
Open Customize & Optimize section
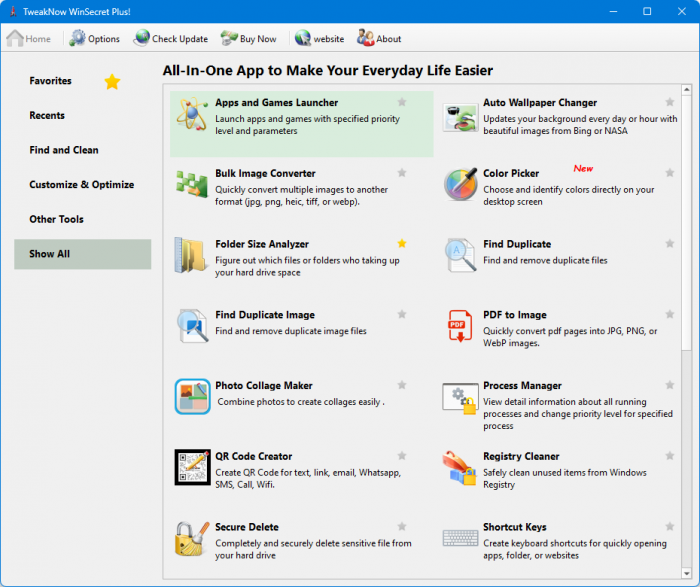[81, 185]
